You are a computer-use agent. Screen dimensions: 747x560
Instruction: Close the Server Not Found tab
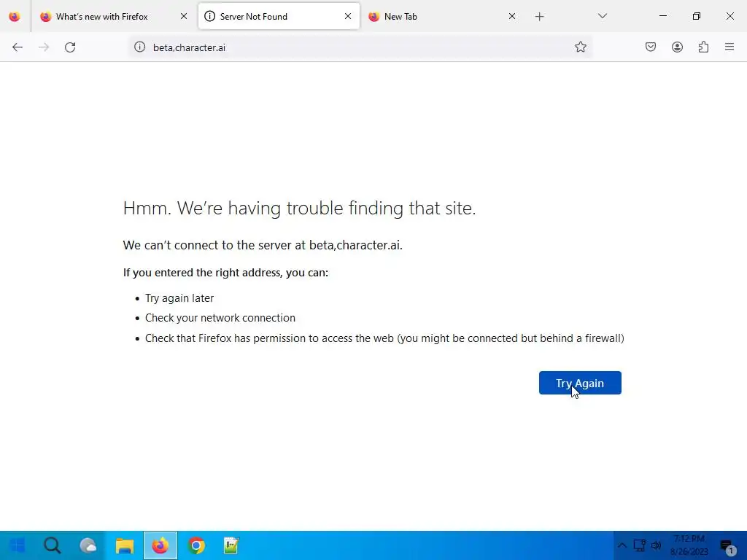coord(348,16)
